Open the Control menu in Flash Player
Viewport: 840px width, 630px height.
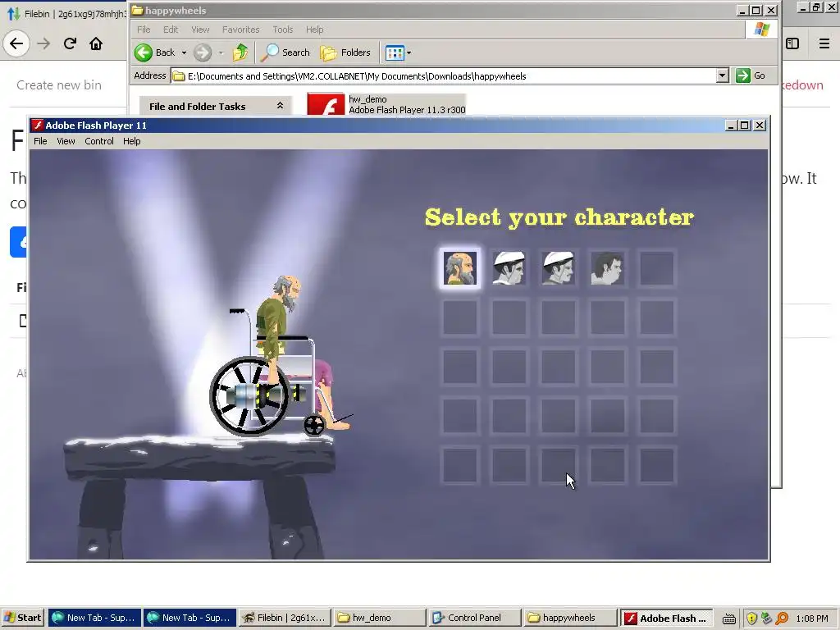(x=99, y=141)
